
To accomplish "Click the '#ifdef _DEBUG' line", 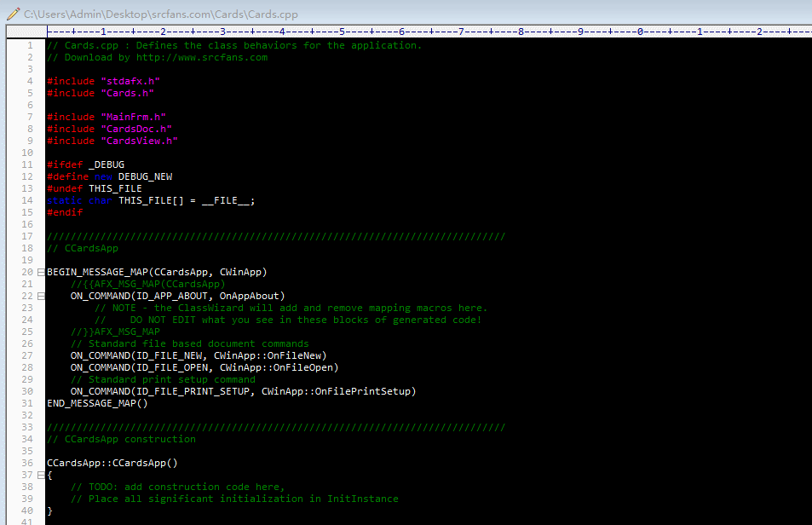I will pos(85,164).
